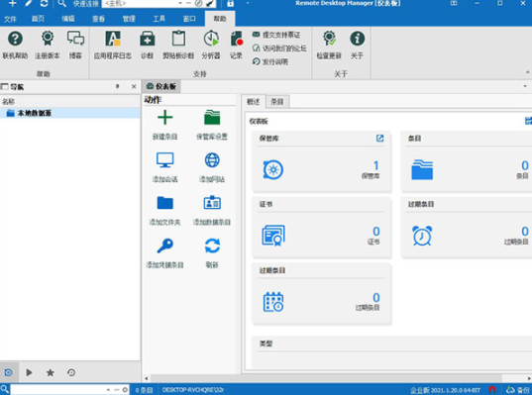
Task: Switch to the 窗口 window tab
Action: 189,19
